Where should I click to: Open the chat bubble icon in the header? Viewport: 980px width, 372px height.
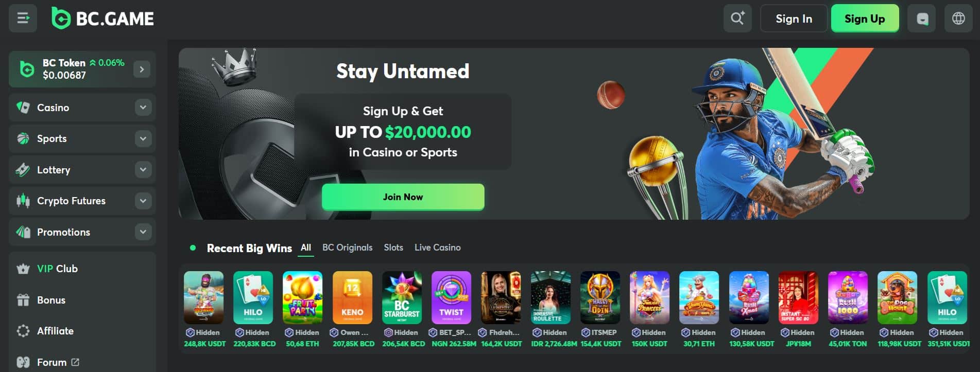[921, 19]
